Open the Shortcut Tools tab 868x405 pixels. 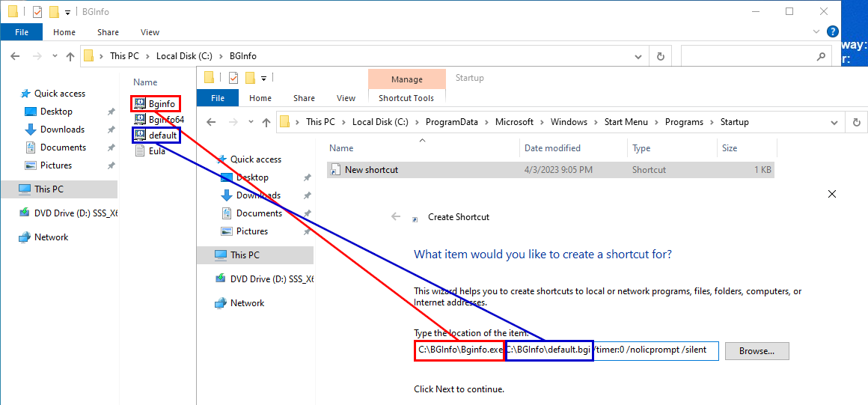[406, 98]
